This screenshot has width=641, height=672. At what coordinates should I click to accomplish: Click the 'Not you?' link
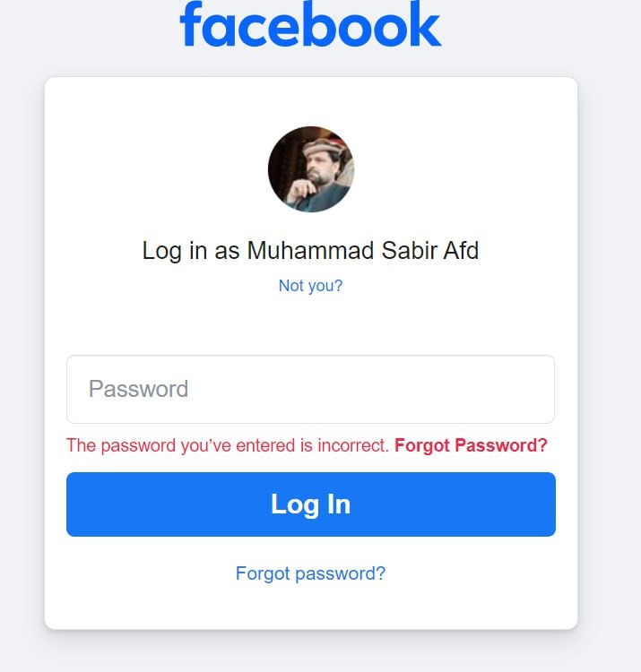[x=310, y=286]
